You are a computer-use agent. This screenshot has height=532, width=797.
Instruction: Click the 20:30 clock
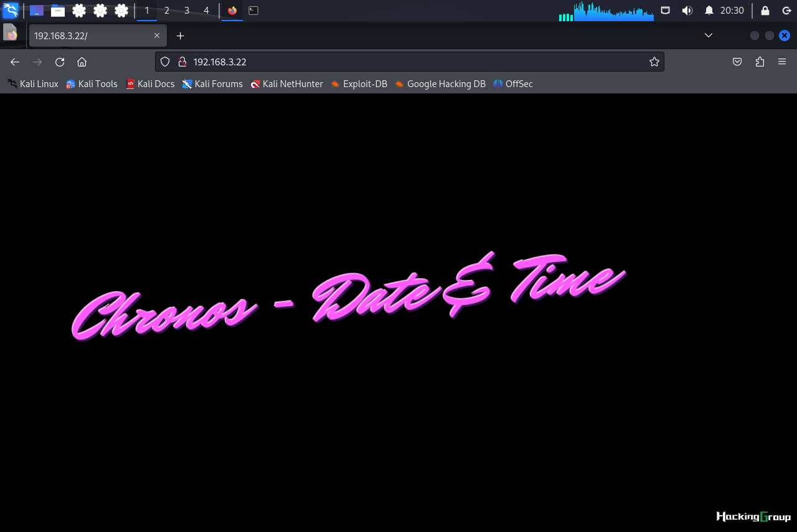click(x=732, y=11)
